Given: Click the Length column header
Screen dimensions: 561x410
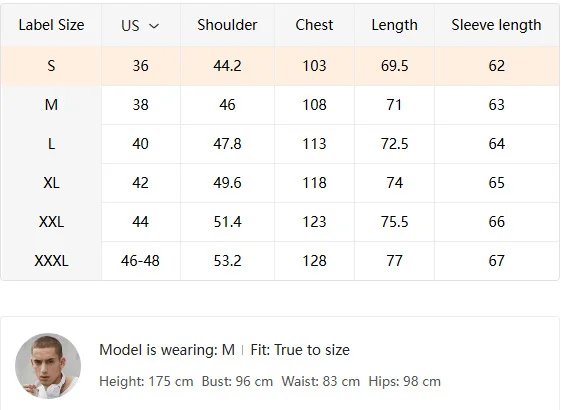Looking at the screenshot, I should point(394,25).
